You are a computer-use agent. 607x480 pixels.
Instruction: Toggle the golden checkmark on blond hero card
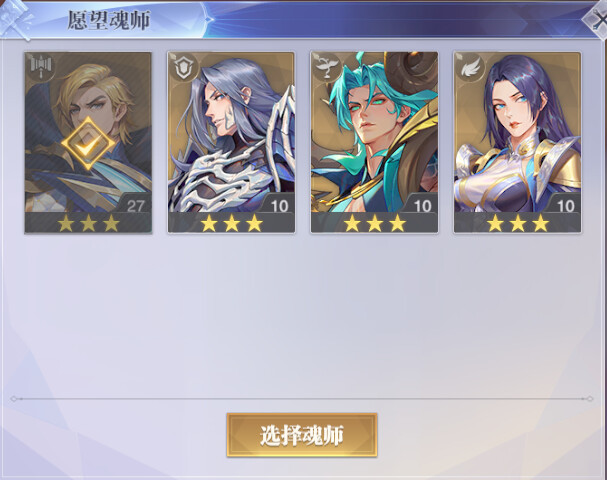88,144
